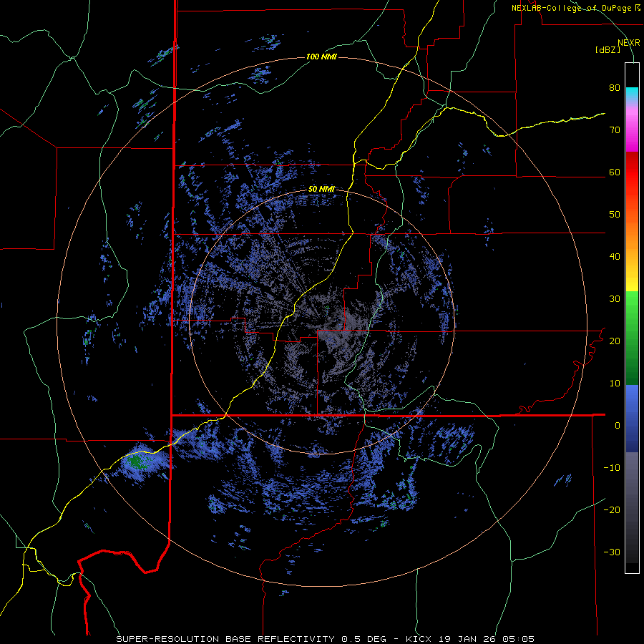This screenshot has height=644, width=644.
Task: Click the 60 value on dBZ scale
Action: click(615, 172)
